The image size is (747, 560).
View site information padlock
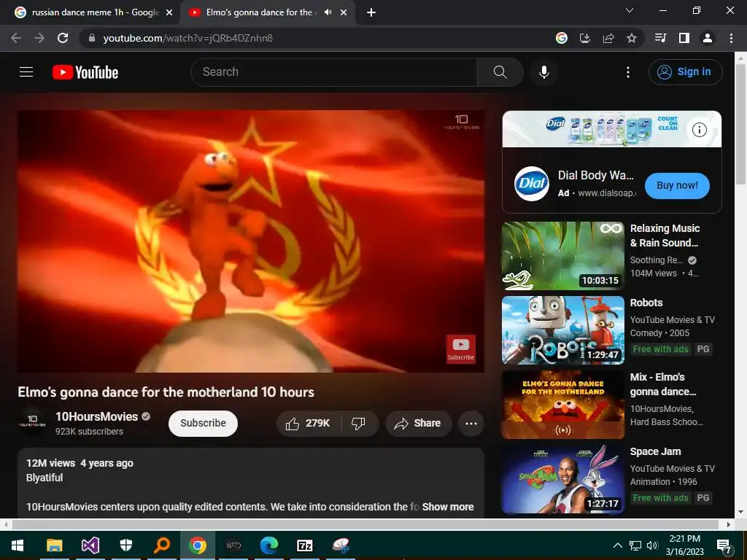coord(92,38)
